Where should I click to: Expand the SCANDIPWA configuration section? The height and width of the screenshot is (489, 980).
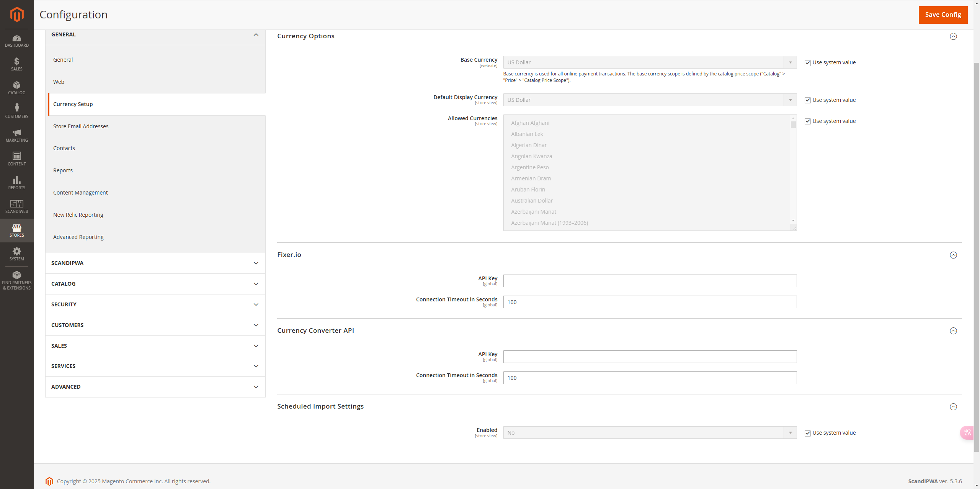[x=155, y=263]
